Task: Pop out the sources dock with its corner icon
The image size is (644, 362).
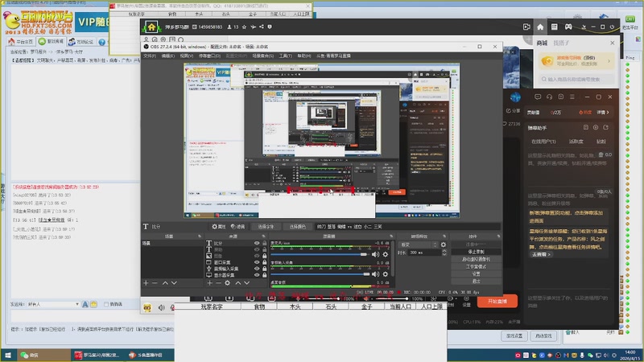Action: pyautogui.click(x=264, y=237)
